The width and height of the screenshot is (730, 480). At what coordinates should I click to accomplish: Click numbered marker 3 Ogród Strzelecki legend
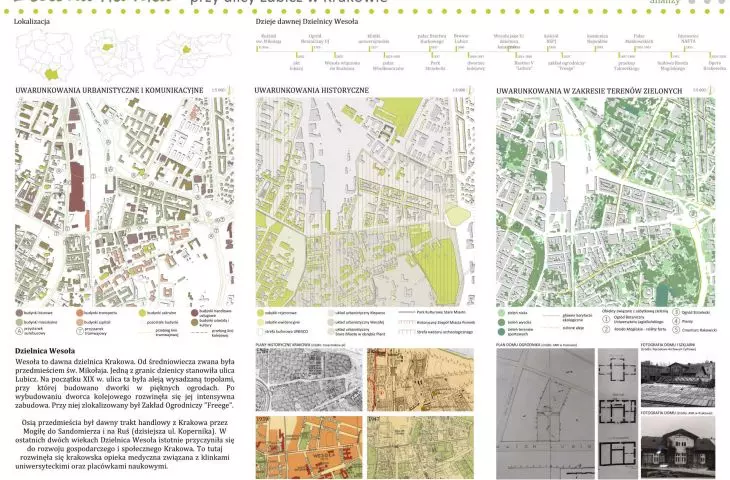click(x=676, y=312)
